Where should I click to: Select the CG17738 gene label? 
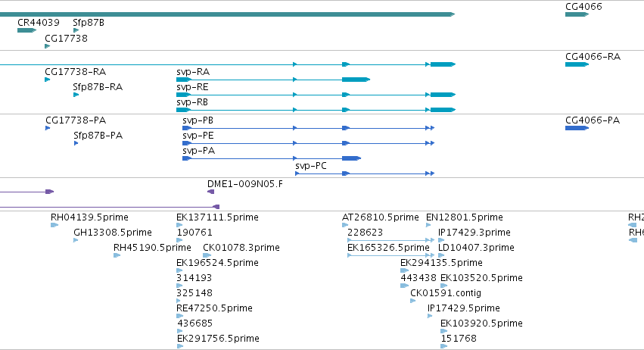point(66,38)
